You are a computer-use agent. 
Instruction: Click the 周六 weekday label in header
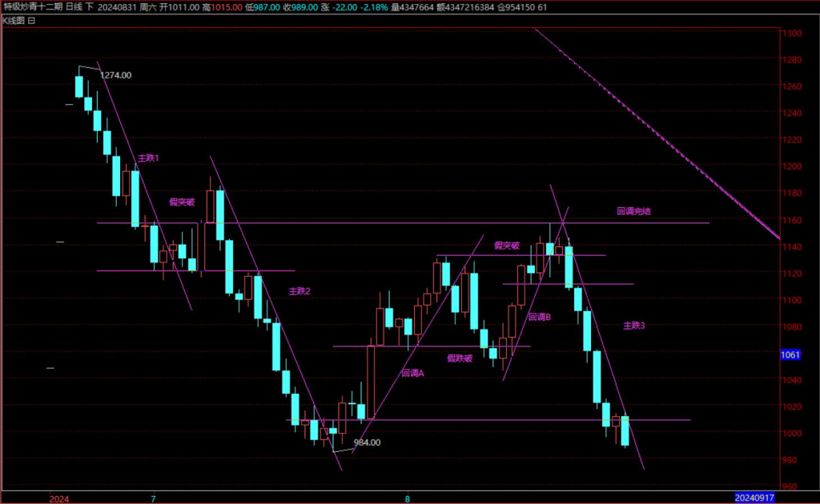(x=148, y=7)
